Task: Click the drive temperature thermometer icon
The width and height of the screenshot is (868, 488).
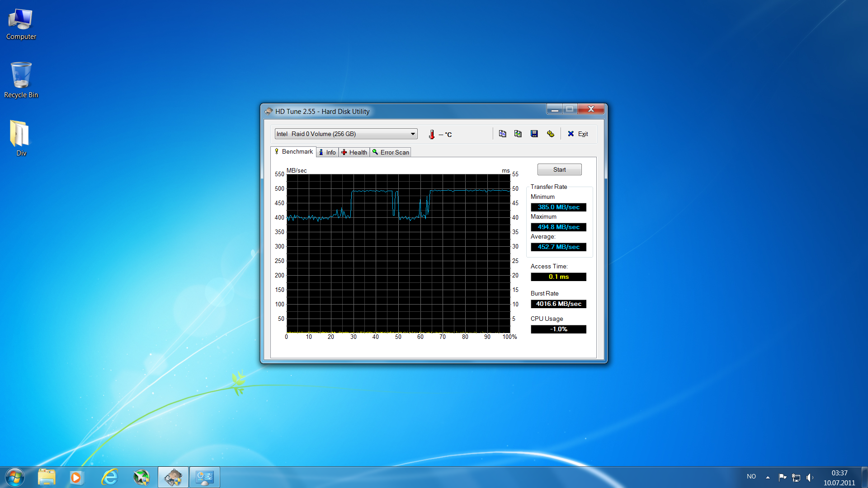Action: click(432, 134)
